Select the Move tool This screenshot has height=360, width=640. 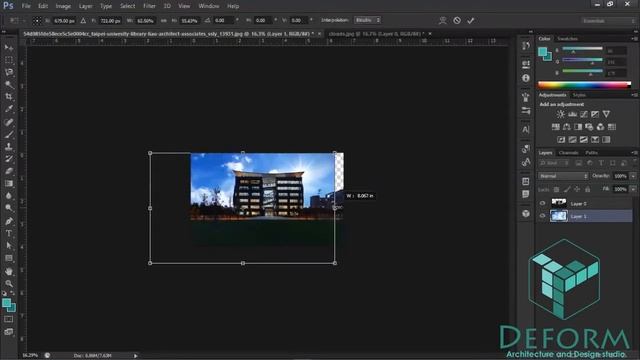point(9,48)
